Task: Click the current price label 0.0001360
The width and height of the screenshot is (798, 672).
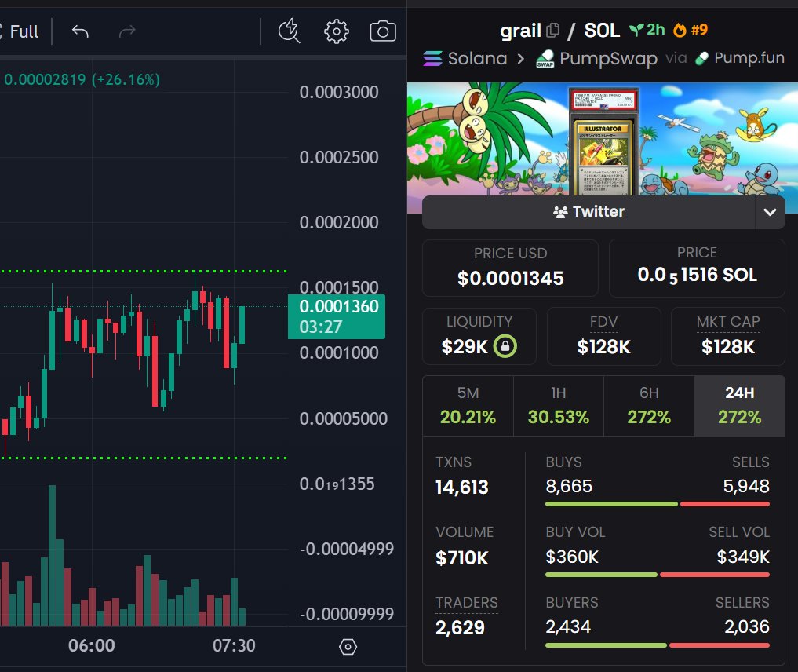Action: [x=337, y=316]
